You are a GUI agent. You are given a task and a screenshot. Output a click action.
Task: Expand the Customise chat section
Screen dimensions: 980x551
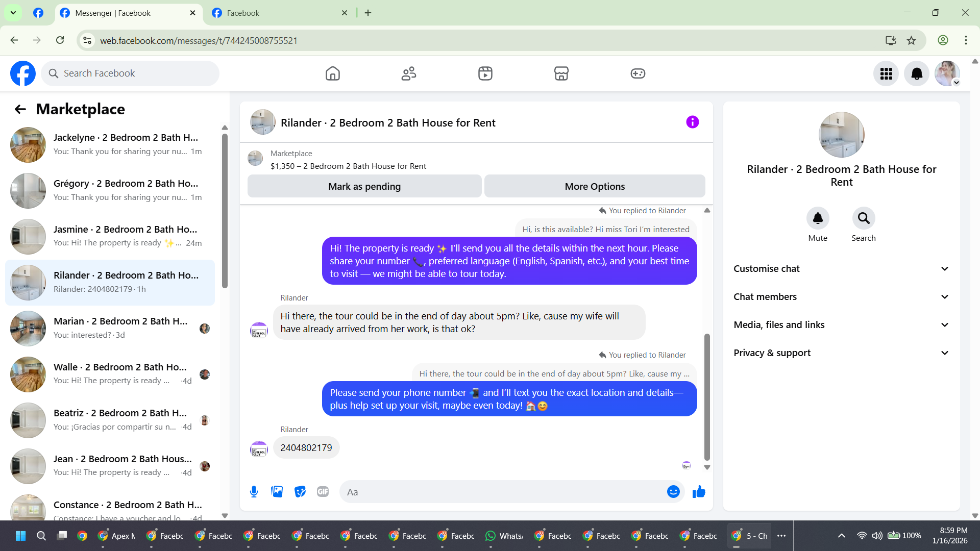pyautogui.click(x=841, y=269)
